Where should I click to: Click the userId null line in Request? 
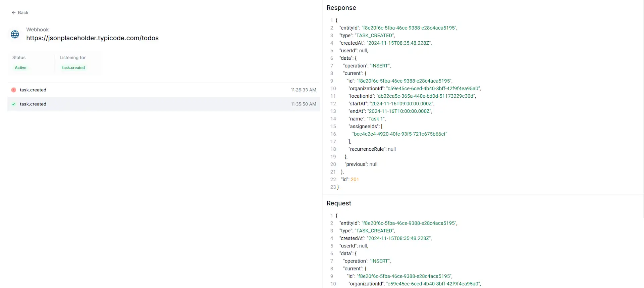354,246
